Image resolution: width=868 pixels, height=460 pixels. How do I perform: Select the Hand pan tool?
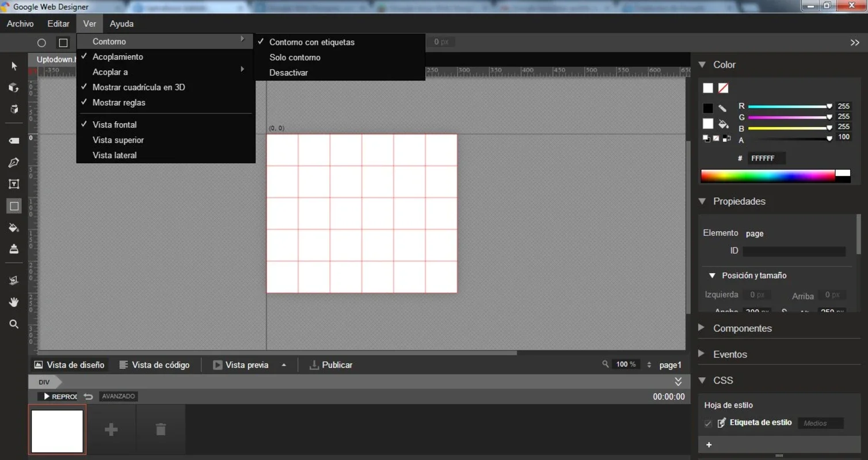pos(14,302)
